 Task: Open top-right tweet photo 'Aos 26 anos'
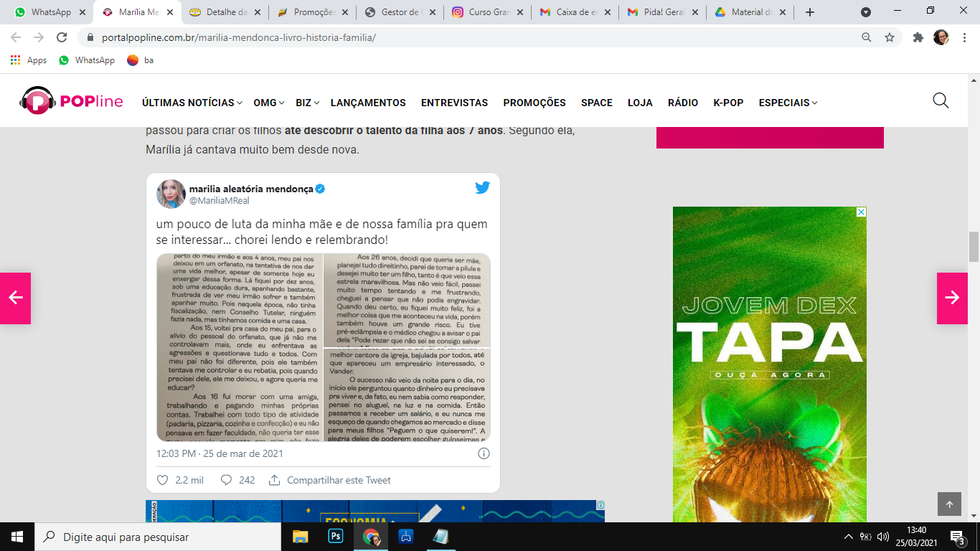click(407, 300)
